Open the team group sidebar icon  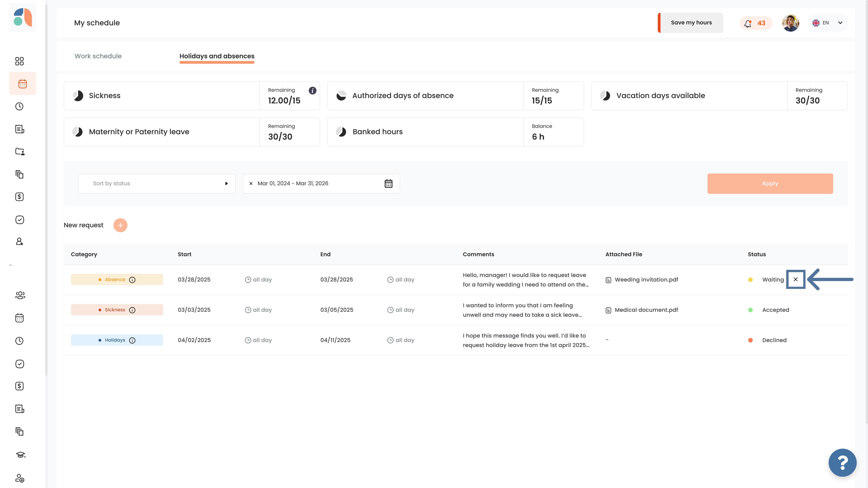(x=20, y=295)
